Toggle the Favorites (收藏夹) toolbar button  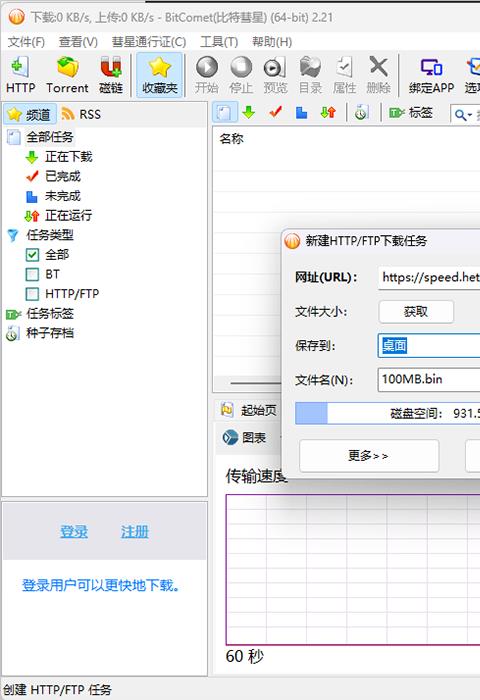click(x=160, y=75)
